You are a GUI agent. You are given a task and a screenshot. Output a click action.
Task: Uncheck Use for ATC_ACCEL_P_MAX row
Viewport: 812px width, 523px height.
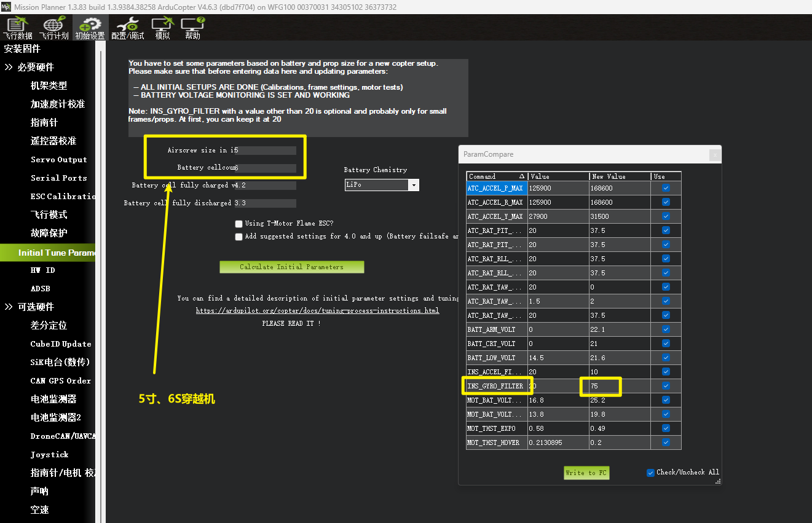coord(666,188)
